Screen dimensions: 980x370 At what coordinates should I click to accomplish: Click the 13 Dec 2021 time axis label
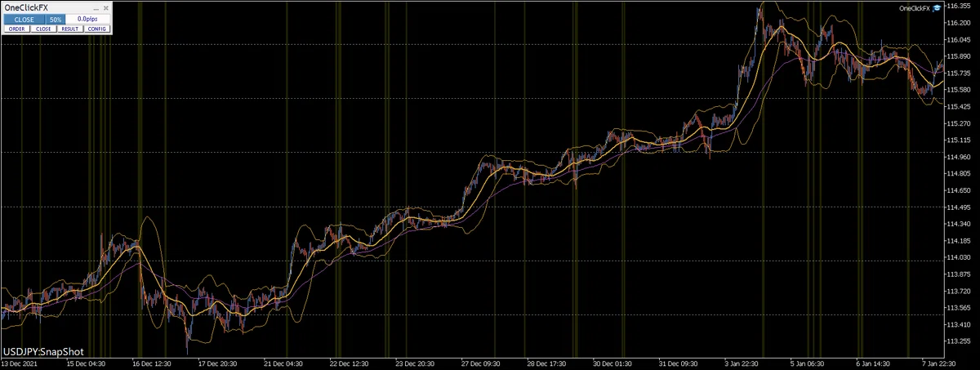coord(18,363)
